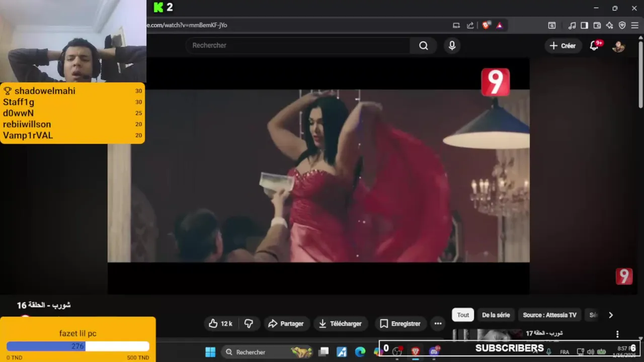
Task: Click the YouTube Rechercher search field
Action: pyautogui.click(x=298, y=46)
